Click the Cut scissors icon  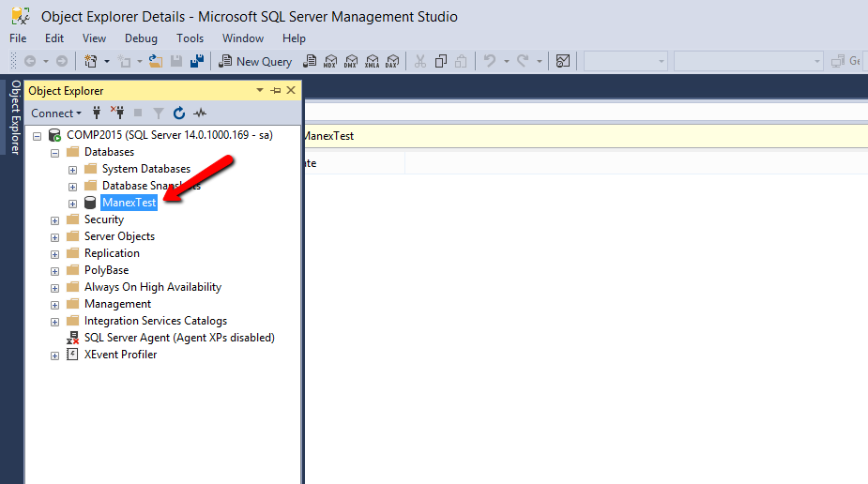coord(420,61)
